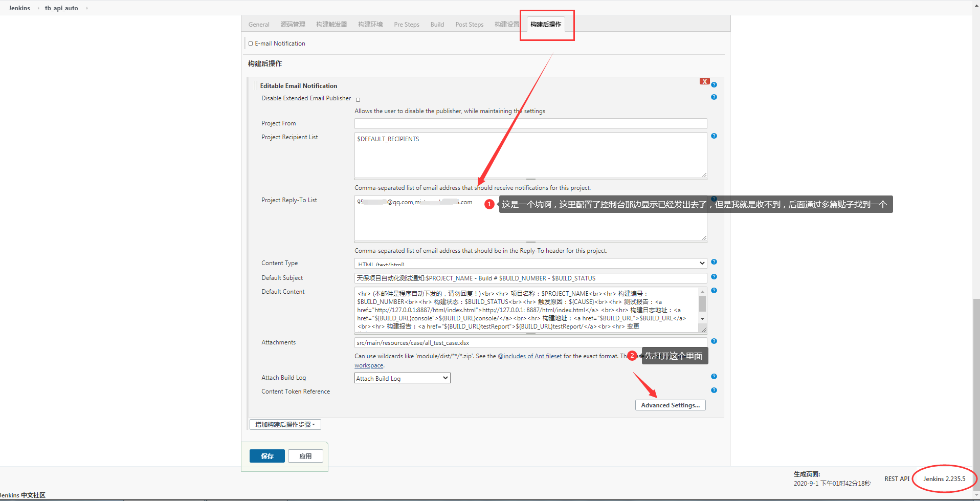Open help icon for Content Type

click(x=714, y=262)
